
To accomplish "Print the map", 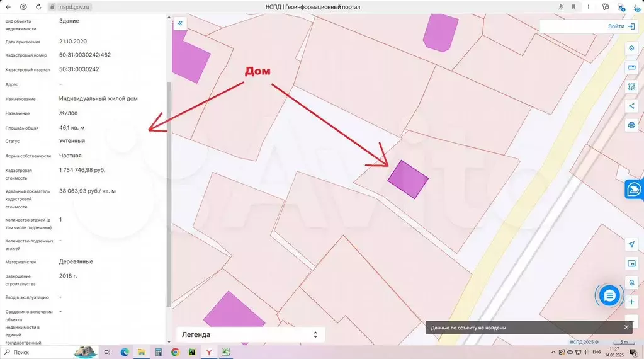I will point(631,125).
